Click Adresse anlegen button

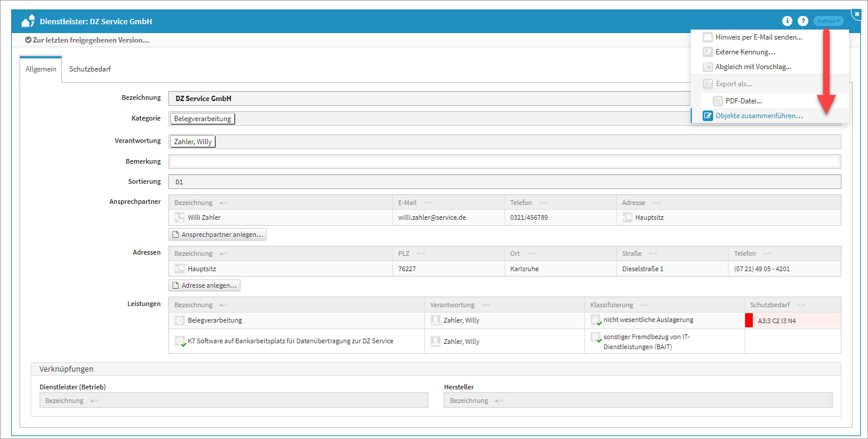(204, 285)
